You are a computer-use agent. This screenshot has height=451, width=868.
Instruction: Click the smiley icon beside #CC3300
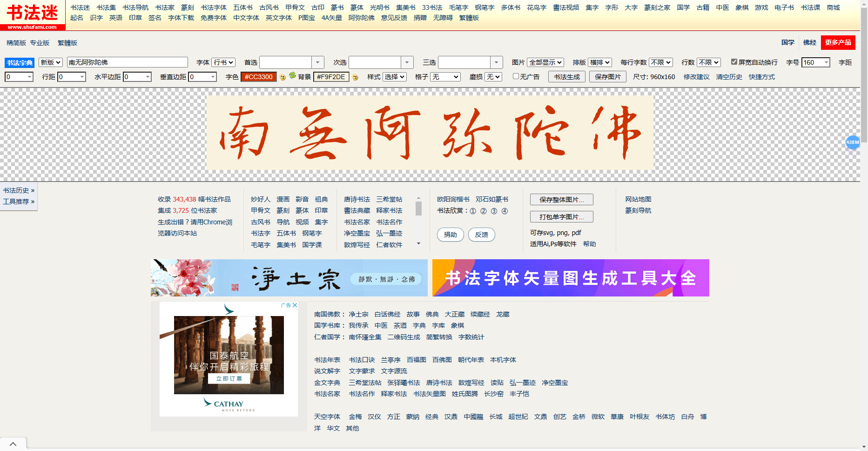pos(282,77)
